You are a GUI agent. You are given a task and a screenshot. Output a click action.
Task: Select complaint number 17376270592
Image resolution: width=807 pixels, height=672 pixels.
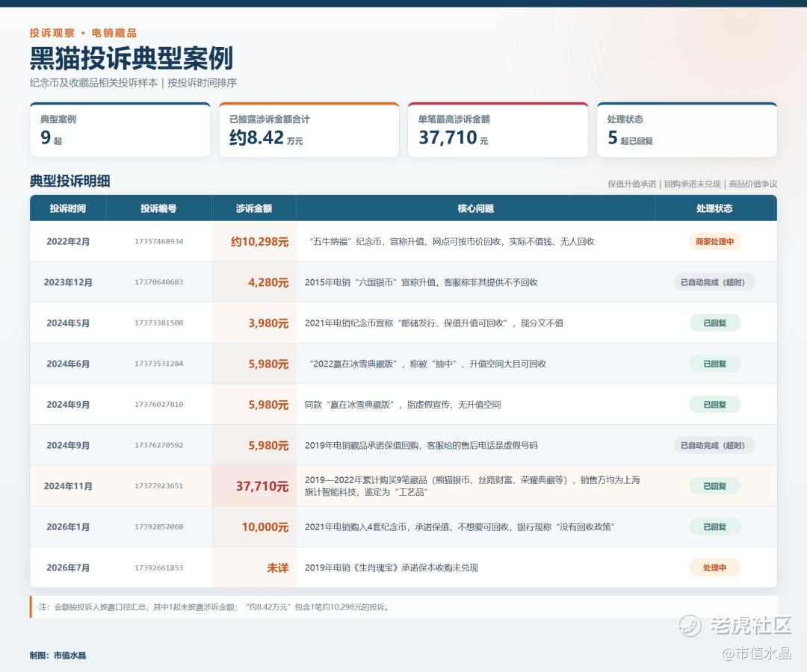(x=158, y=445)
